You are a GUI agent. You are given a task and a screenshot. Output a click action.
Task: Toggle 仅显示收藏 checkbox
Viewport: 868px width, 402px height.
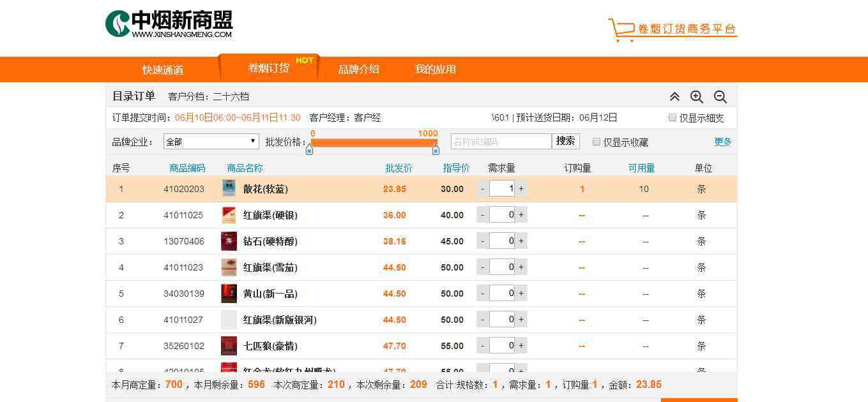(597, 142)
